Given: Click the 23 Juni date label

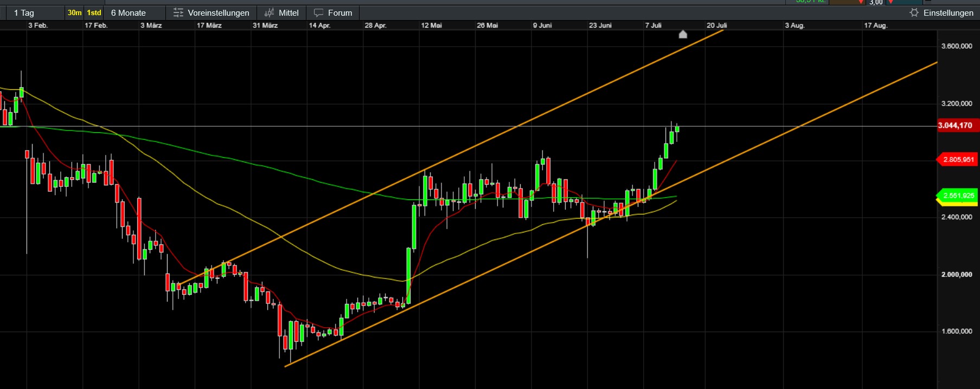Looking at the screenshot, I should pos(600,25).
